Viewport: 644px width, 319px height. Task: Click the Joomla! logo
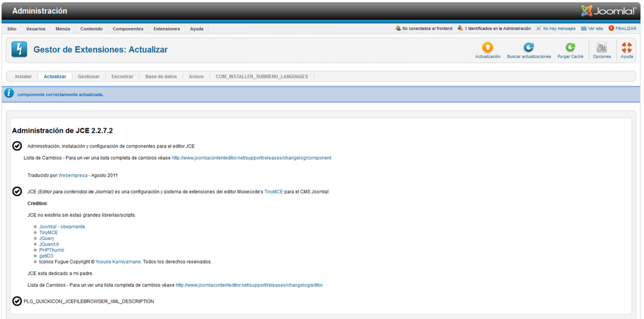[x=609, y=11]
